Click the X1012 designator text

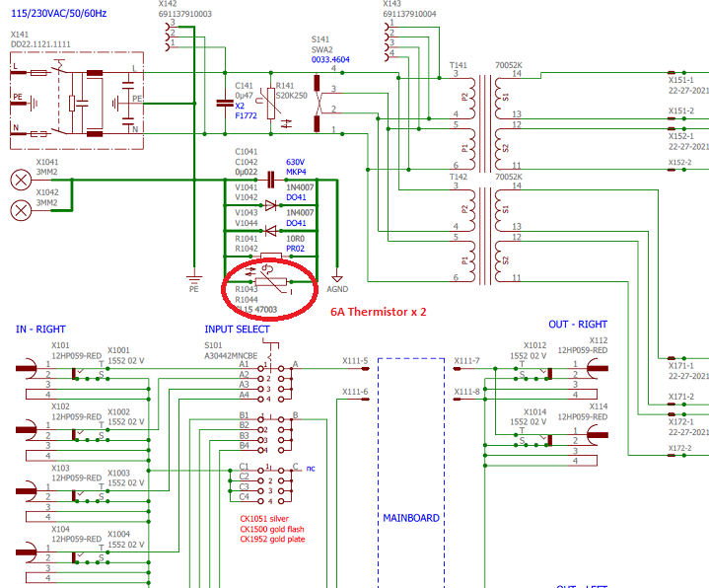coord(534,345)
